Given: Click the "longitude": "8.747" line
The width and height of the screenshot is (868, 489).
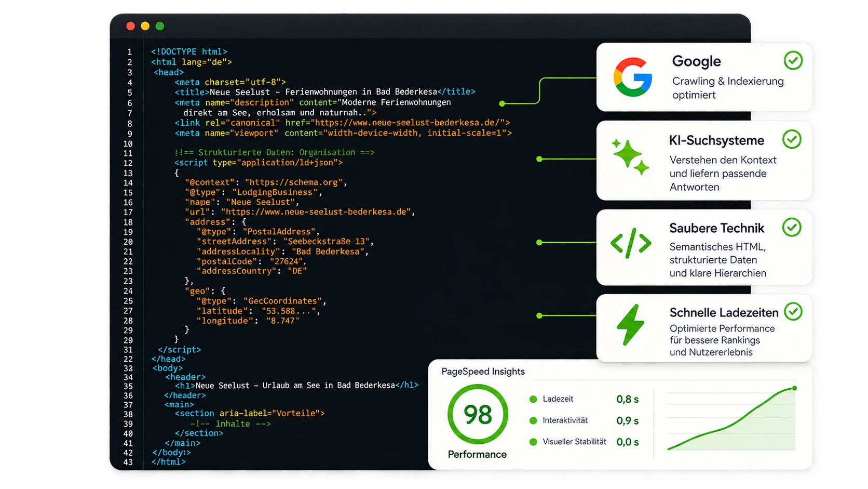Looking at the screenshot, I should [248, 321].
